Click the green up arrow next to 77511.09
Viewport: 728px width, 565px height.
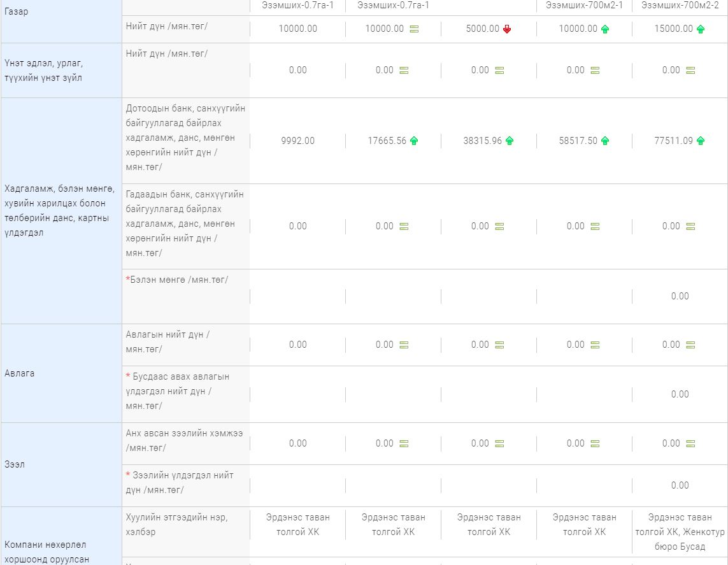pyautogui.click(x=701, y=141)
